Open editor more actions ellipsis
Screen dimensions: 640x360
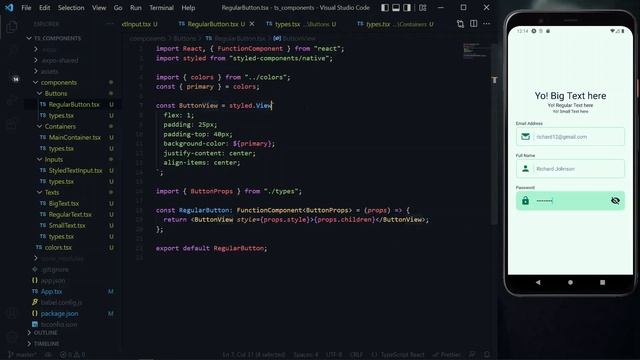[x=487, y=24]
